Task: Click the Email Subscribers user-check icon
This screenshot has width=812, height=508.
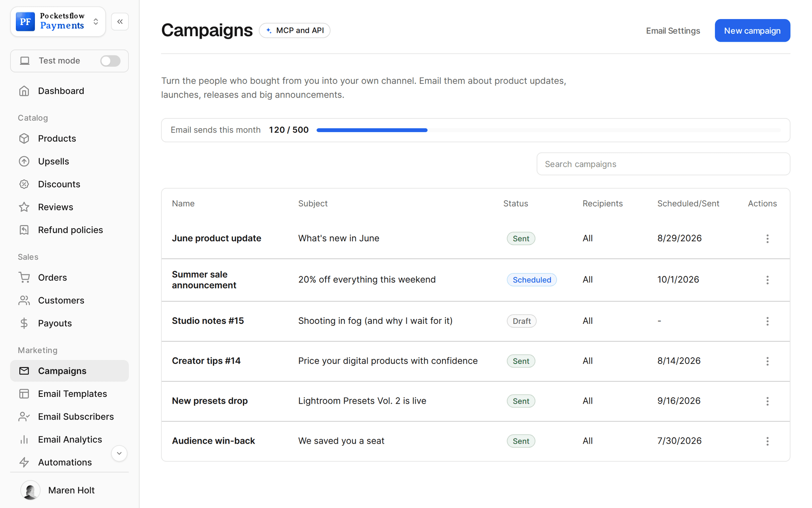Action: [24, 417]
